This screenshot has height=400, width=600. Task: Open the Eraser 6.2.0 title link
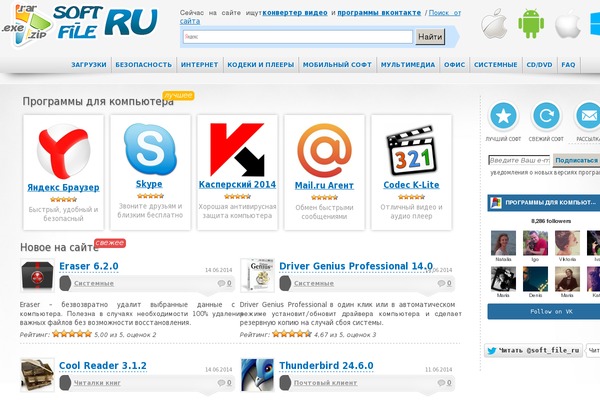[89, 266]
